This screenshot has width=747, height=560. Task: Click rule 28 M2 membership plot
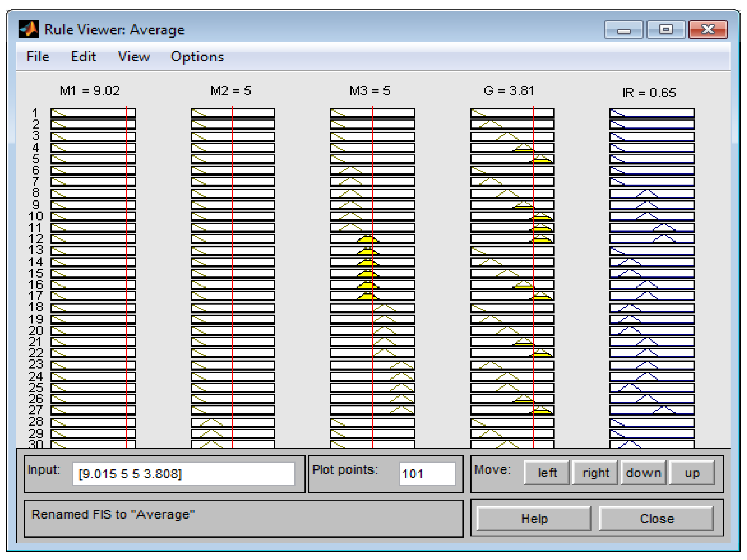[233, 423]
